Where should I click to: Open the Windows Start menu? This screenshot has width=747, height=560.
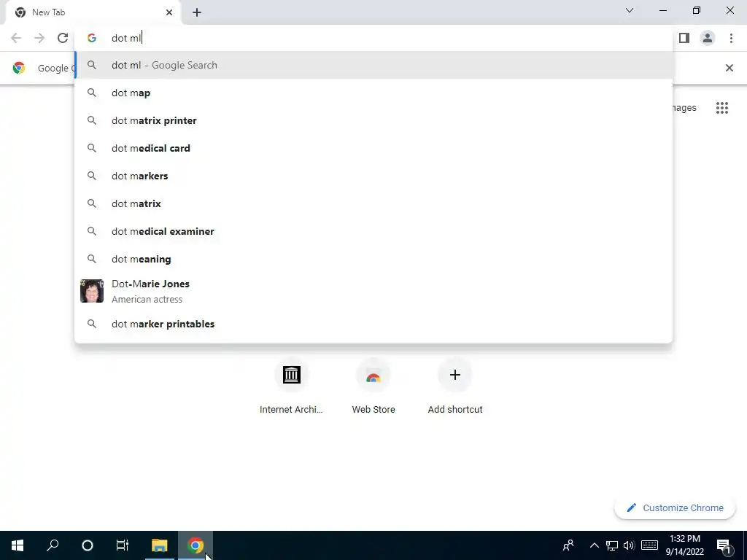click(18, 545)
